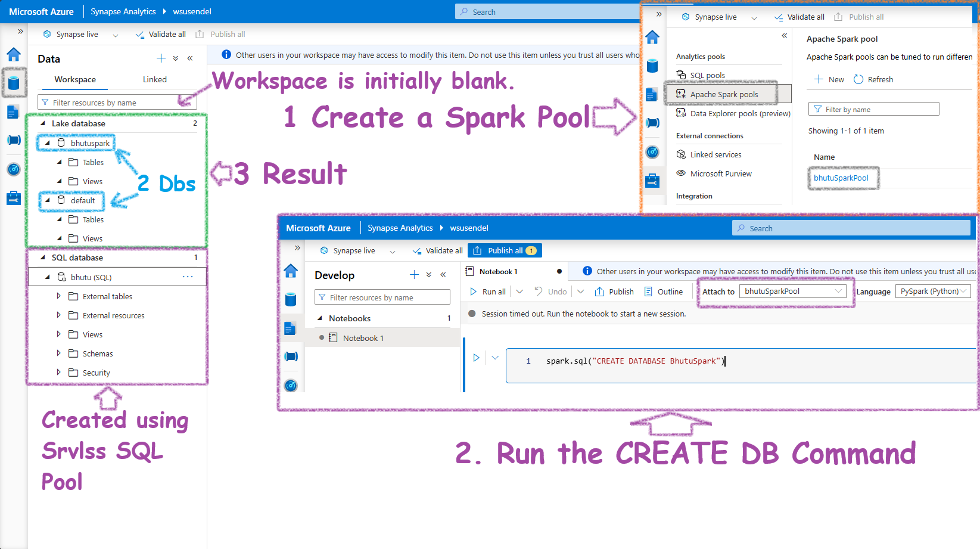Open the Outline in the notebook toolbar

664,291
